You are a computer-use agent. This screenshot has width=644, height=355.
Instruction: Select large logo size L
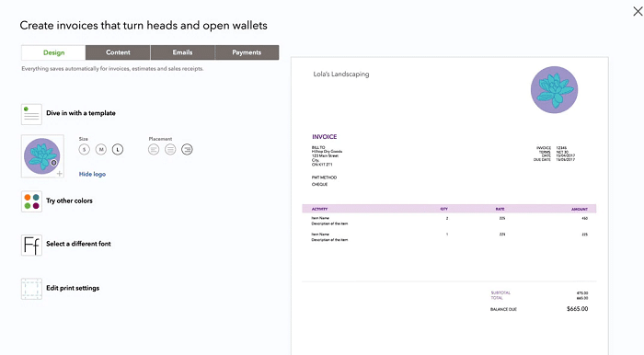118,149
